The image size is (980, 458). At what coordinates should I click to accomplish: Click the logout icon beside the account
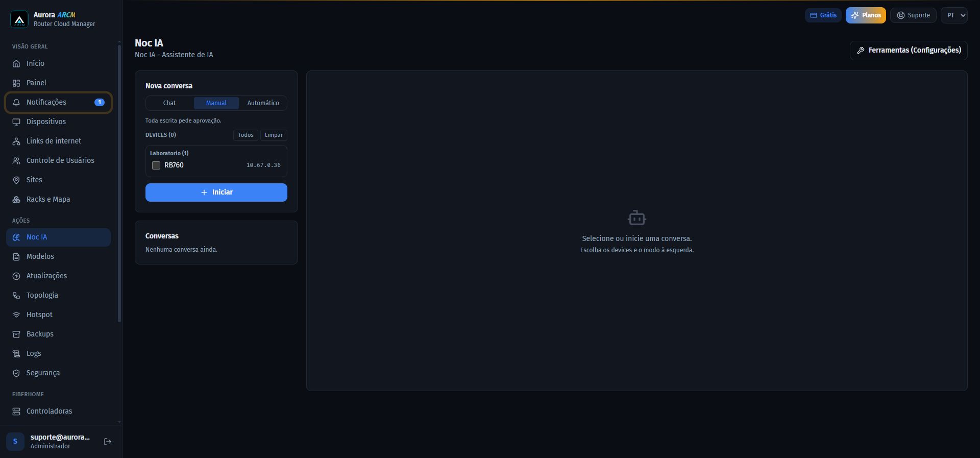[108, 442]
